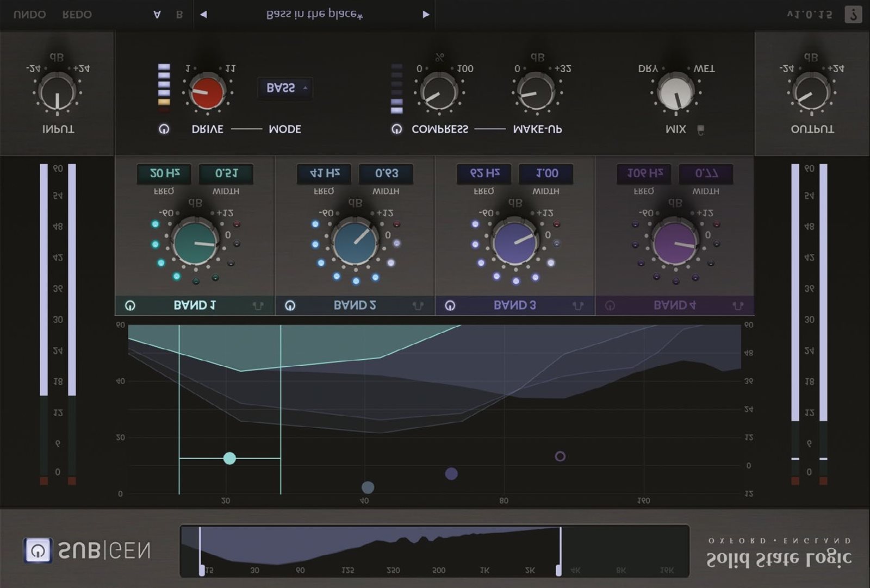Select Band 4 width field 0.77
The height and width of the screenshot is (588, 870).
[x=706, y=174]
